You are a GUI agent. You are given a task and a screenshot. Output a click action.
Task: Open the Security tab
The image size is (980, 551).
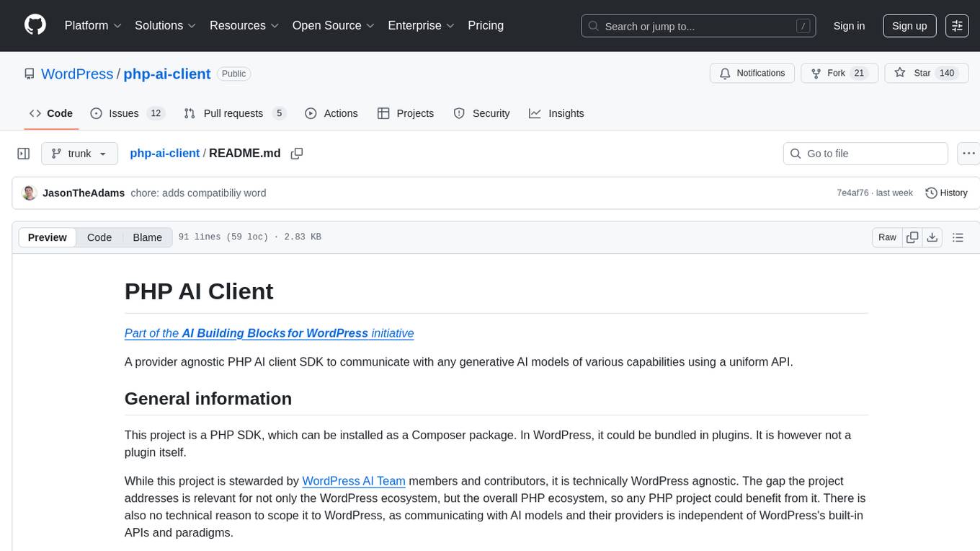tap(481, 113)
